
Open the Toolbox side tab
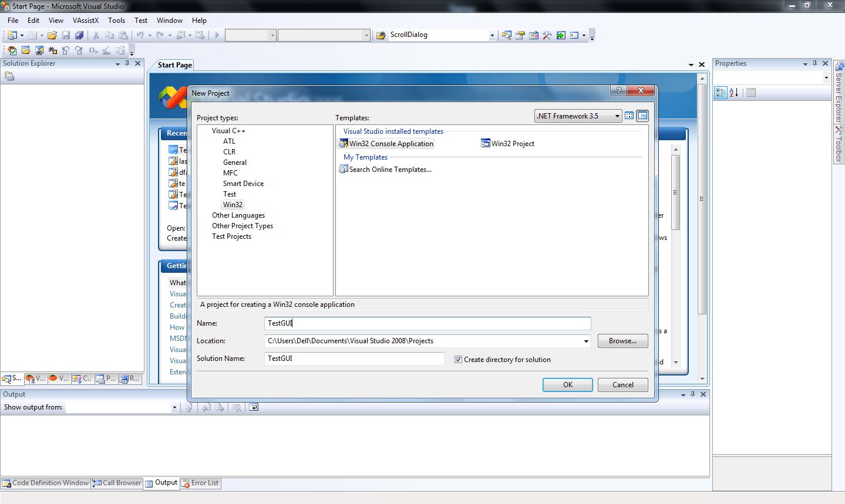tap(839, 144)
